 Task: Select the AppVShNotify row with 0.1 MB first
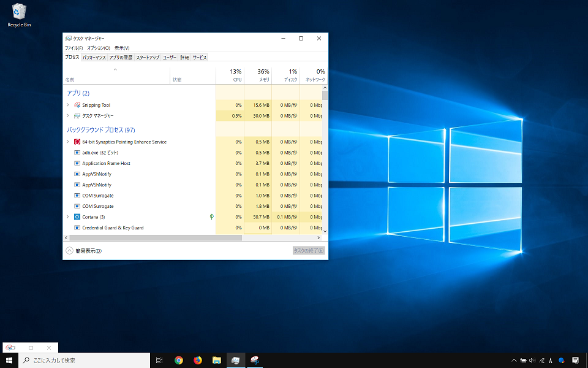192,174
